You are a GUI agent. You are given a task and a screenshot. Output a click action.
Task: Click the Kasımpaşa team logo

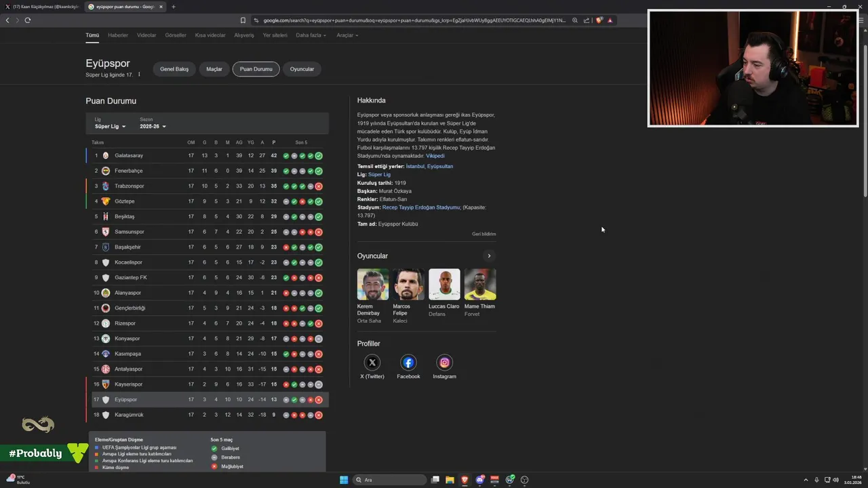(x=105, y=354)
